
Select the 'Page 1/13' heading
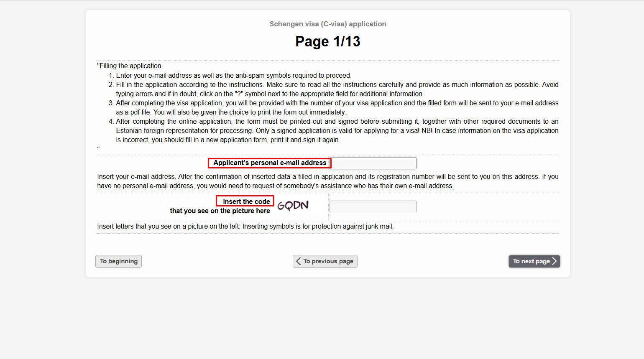coord(328,41)
